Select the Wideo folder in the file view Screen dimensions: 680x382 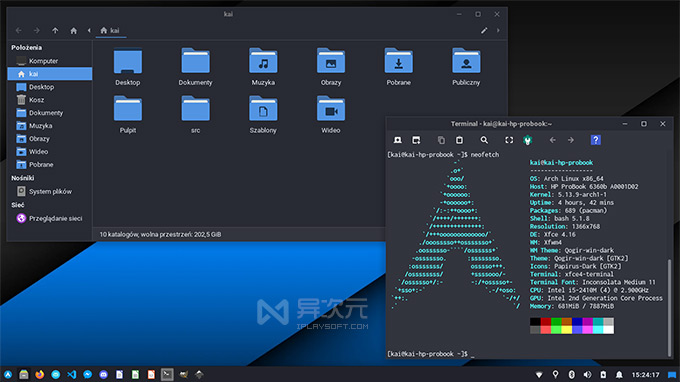pyautogui.click(x=331, y=114)
